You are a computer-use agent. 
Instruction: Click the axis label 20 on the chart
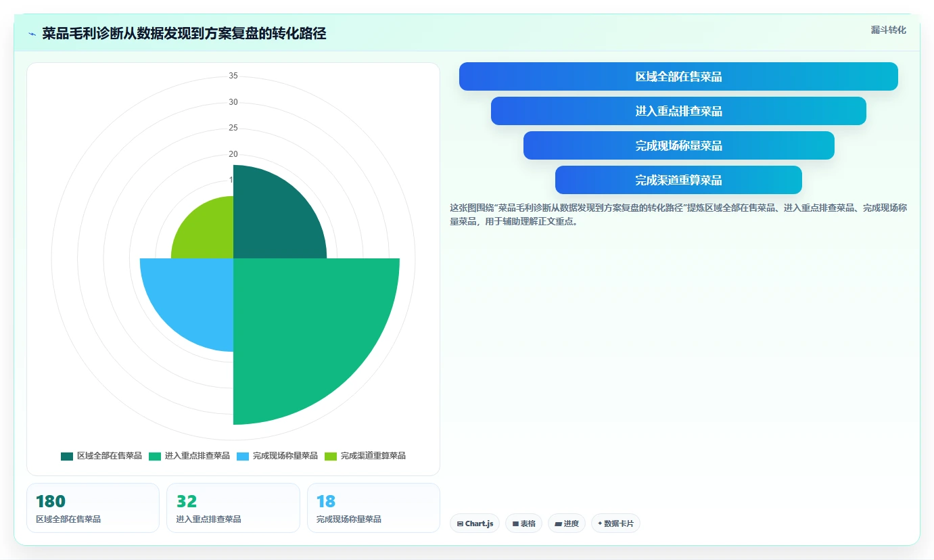pyautogui.click(x=233, y=154)
